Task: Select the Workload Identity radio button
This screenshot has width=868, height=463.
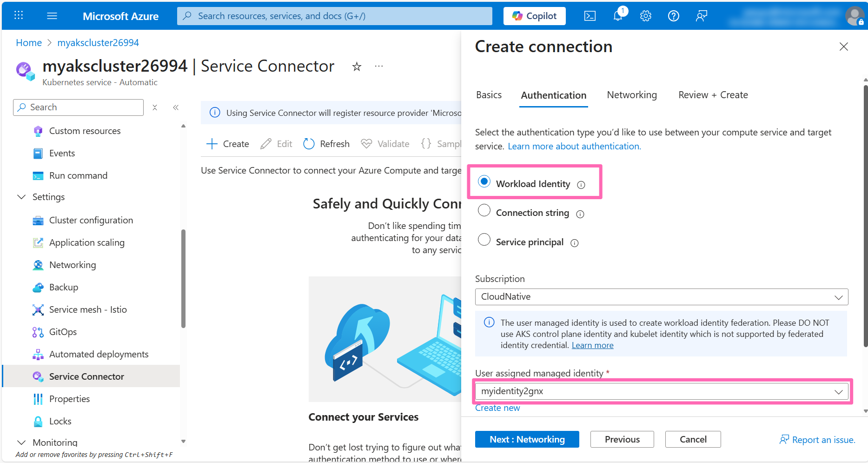Action: 484,181
